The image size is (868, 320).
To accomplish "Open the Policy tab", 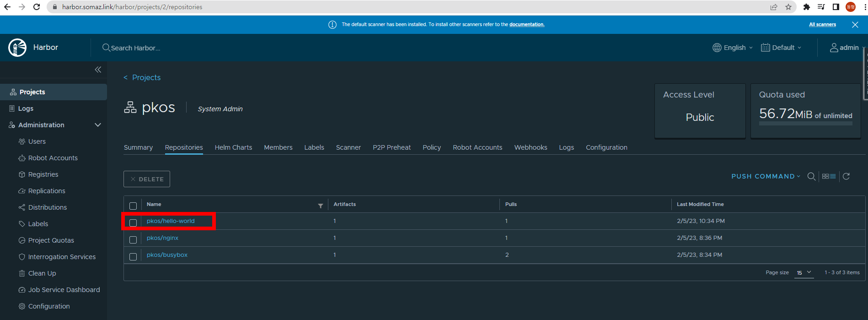I will 432,147.
